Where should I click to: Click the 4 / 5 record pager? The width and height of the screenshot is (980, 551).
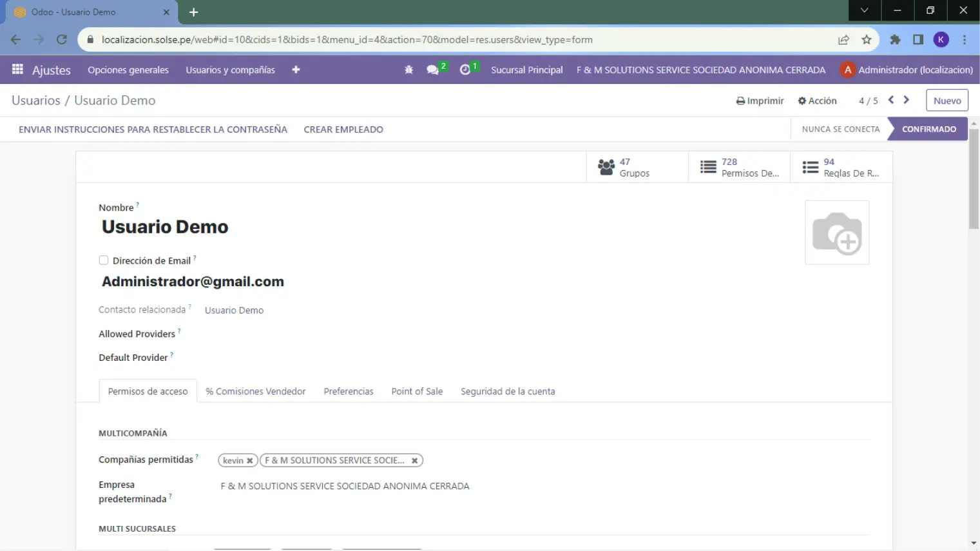[868, 101]
